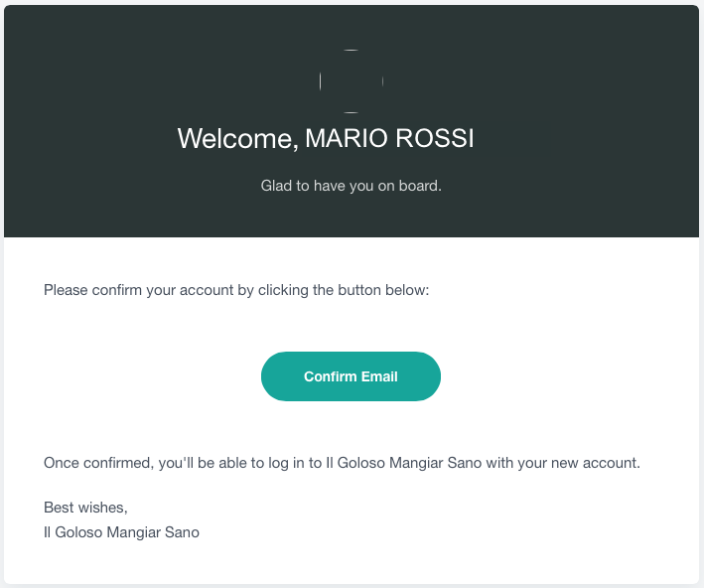Click the Once confirmed paragraph start
The height and width of the screenshot is (588, 704).
pyautogui.click(x=98, y=463)
